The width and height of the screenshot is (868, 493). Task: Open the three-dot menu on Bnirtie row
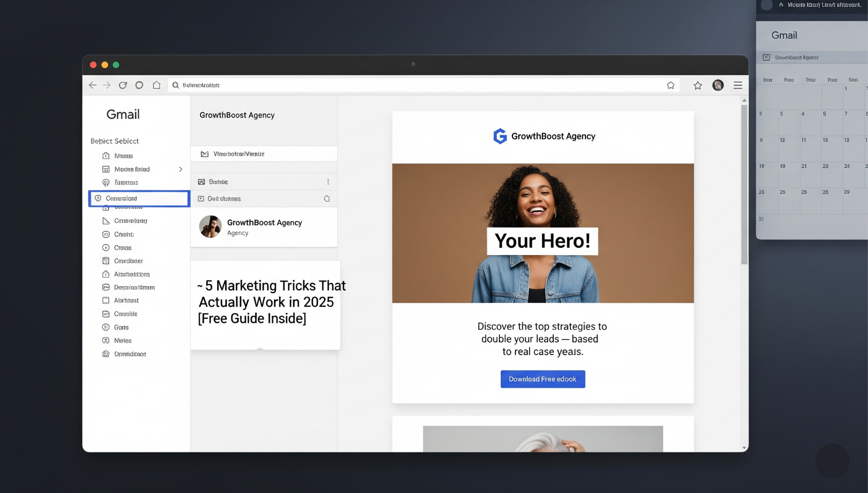[x=328, y=182]
